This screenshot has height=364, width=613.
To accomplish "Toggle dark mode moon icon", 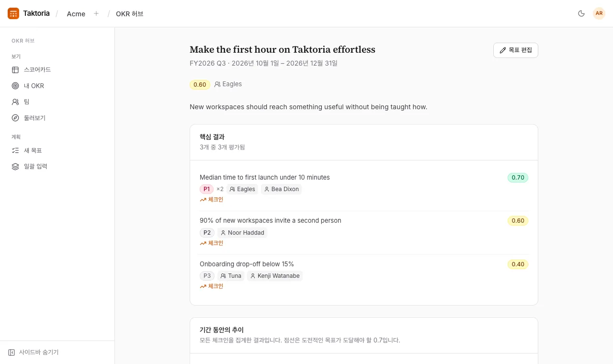I will coord(581,13).
